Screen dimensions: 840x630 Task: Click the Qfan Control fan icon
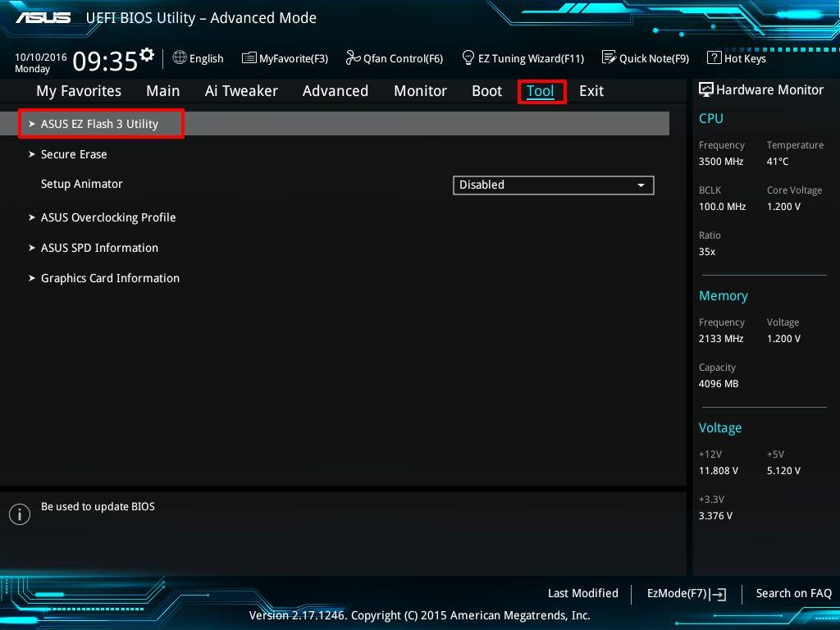tap(353, 57)
